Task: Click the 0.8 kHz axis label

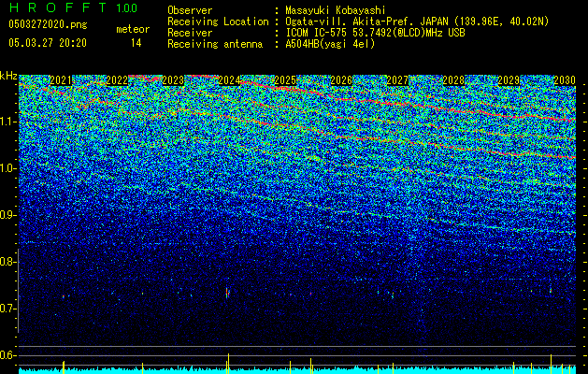Action: 8,262
